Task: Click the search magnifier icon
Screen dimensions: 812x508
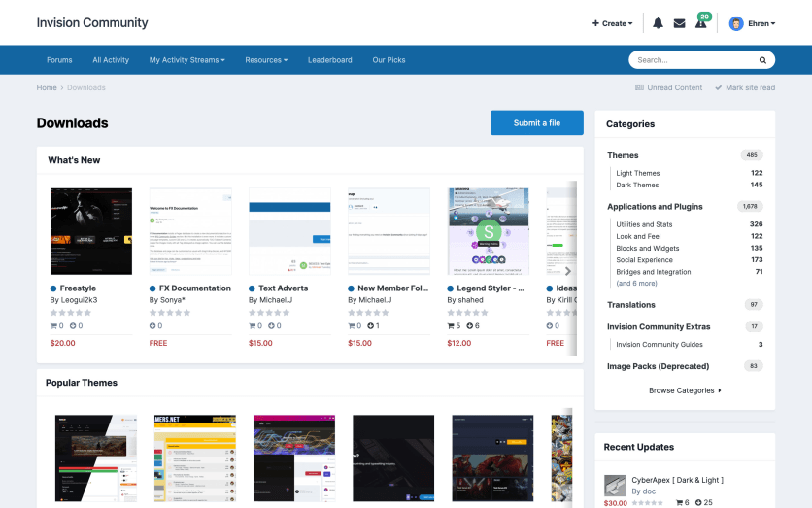Action: coord(762,60)
